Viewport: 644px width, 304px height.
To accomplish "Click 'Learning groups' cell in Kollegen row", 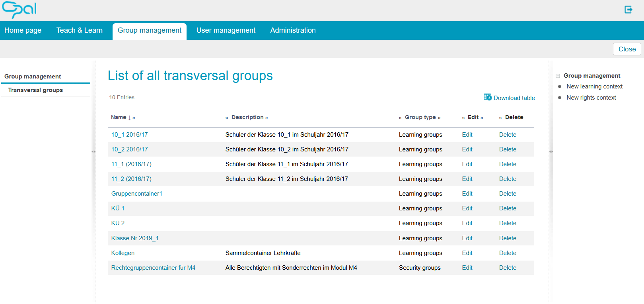I will tap(420, 253).
